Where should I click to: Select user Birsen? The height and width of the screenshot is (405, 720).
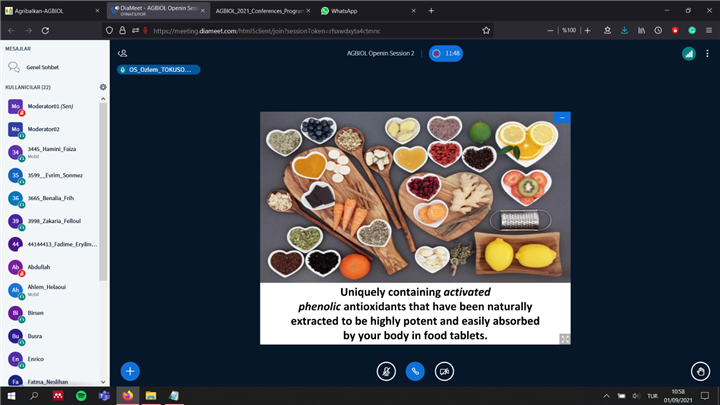[52, 313]
